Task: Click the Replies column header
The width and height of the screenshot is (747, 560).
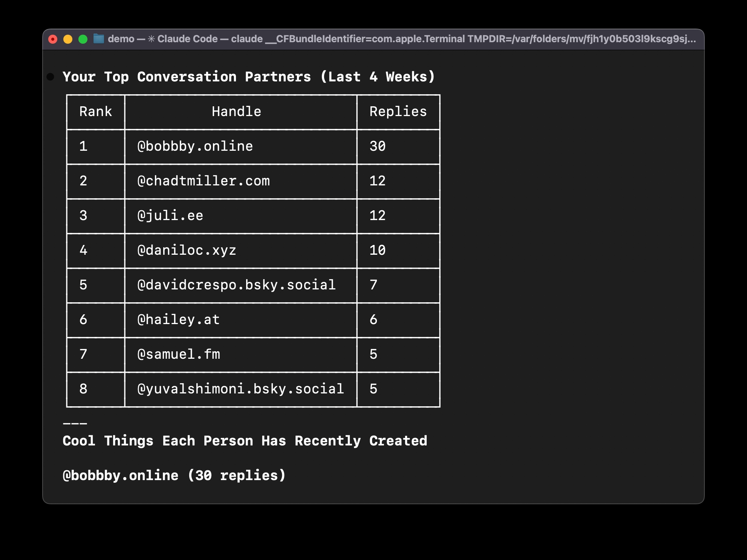Action: tap(398, 112)
